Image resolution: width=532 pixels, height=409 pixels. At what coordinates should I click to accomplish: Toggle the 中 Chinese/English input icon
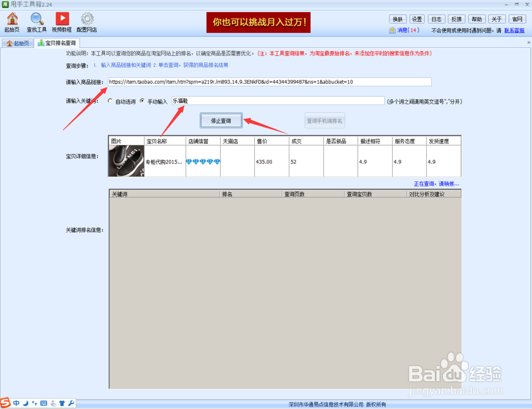click(x=16, y=404)
